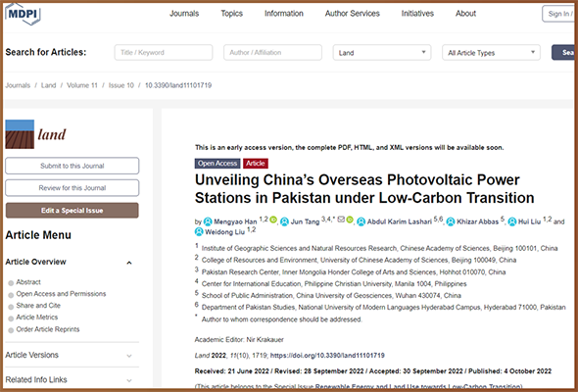Select the Share and Cite bullet item
This screenshot has width=578, height=392.
[x=11, y=307]
